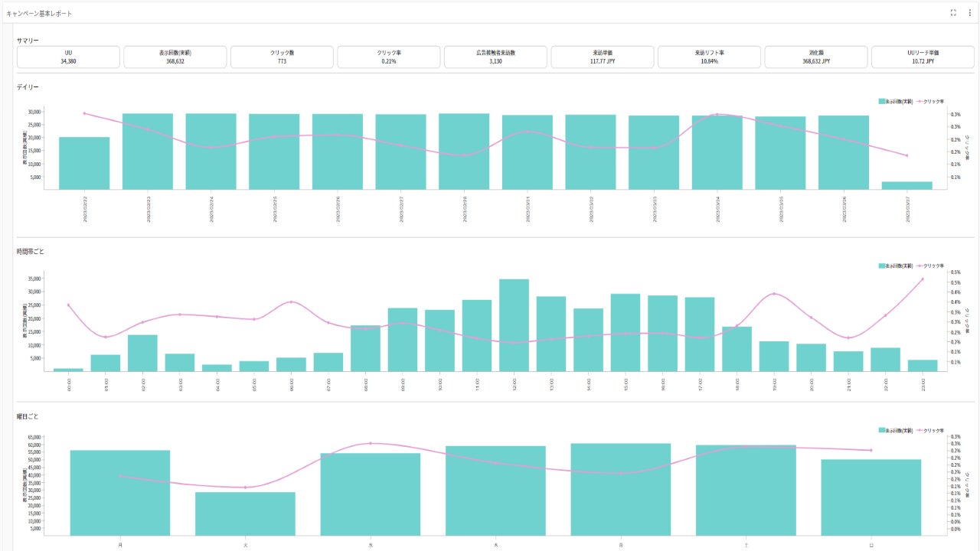980x551 pixels.
Task: Click the 水 click-rate line point in 曜日ごと chart
Action: pos(371,443)
